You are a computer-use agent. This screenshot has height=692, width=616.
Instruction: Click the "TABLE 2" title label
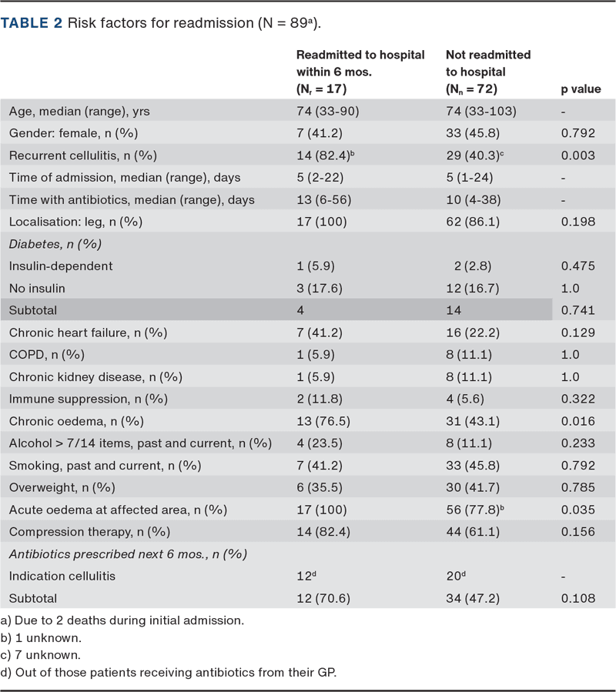coord(32,22)
